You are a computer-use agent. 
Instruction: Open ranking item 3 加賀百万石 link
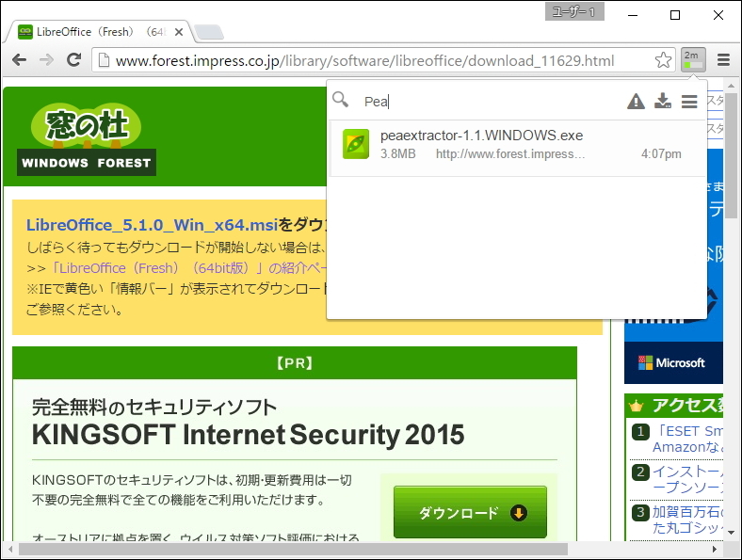(x=687, y=520)
